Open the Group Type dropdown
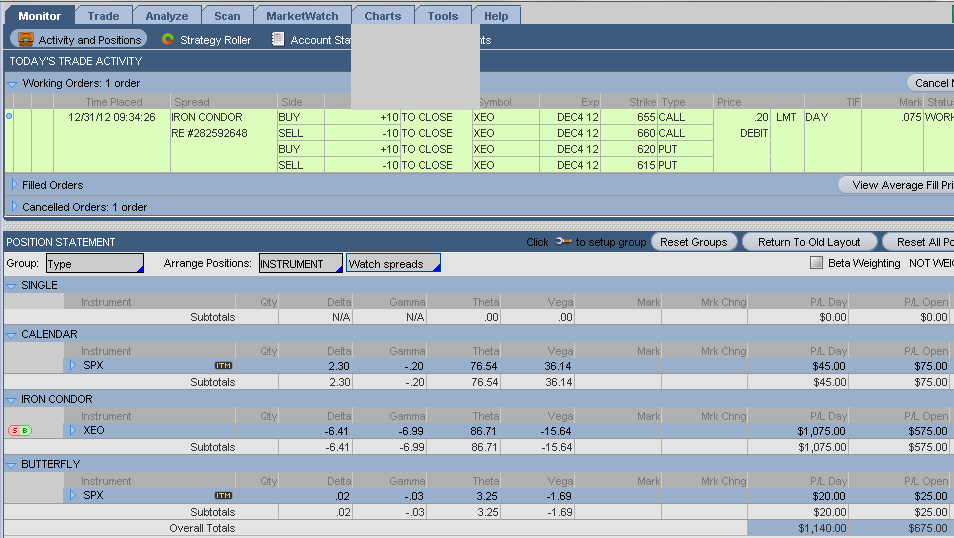 tap(95, 264)
